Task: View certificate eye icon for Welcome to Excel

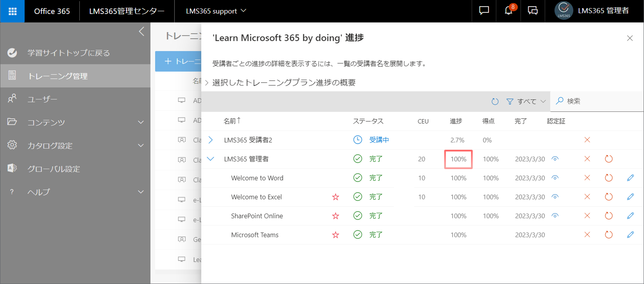Action: (555, 197)
